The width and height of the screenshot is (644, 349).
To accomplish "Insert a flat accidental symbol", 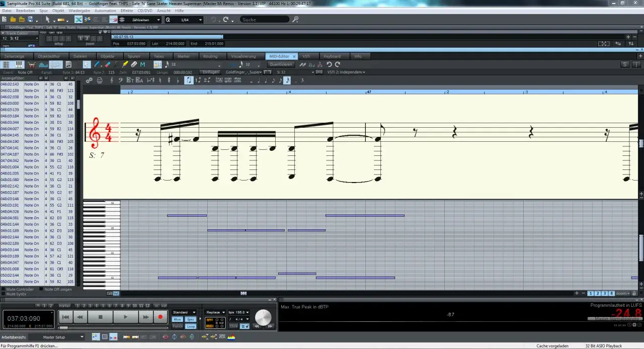I will 178,80.
